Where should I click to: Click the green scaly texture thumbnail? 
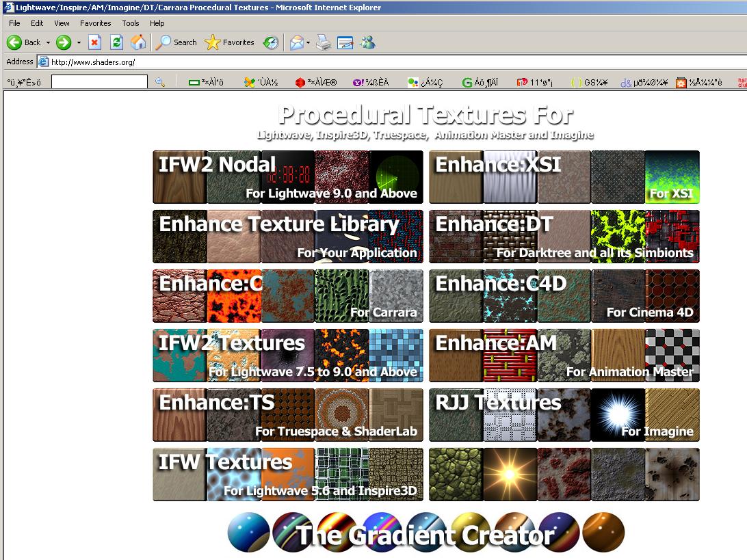(456, 475)
